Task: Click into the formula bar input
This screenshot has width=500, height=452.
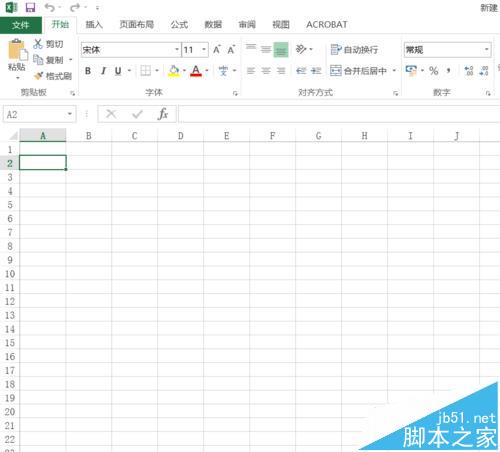Action: (339, 114)
